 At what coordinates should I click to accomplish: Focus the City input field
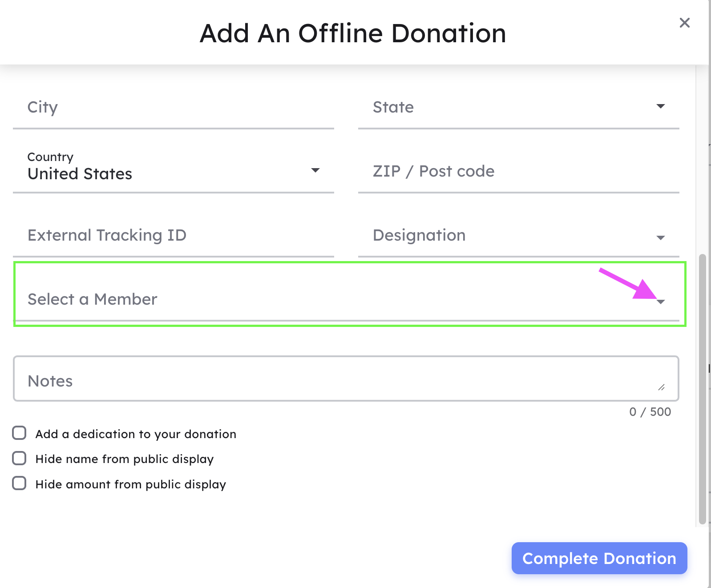tap(174, 107)
